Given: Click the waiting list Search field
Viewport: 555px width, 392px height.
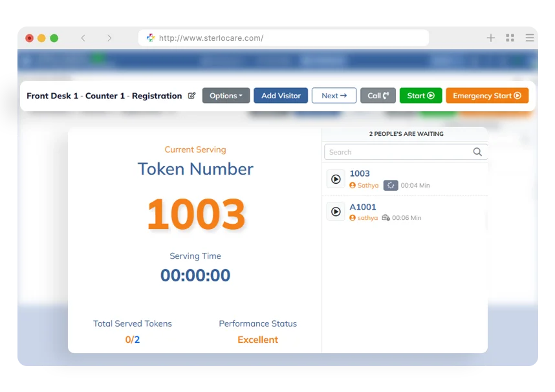Looking at the screenshot, I should pyautogui.click(x=406, y=152).
